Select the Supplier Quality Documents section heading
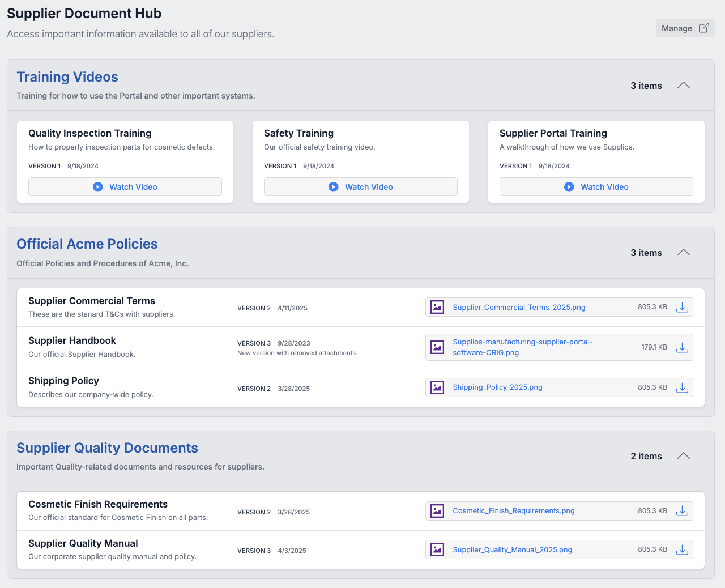This screenshot has width=725, height=588. coord(107,448)
